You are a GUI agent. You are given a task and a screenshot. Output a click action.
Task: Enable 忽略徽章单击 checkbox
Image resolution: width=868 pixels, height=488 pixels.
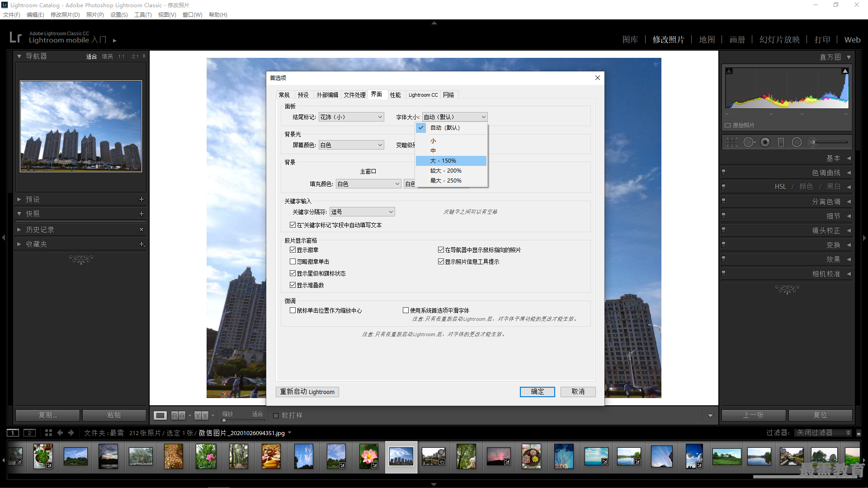[292, 261]
